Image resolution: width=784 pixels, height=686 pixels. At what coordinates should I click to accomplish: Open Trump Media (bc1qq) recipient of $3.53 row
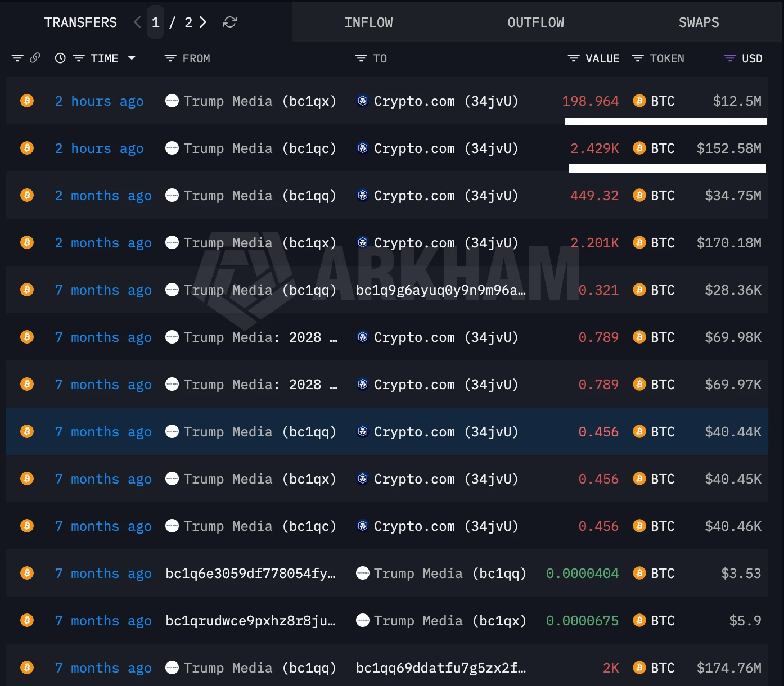click(x=450, y=574)
